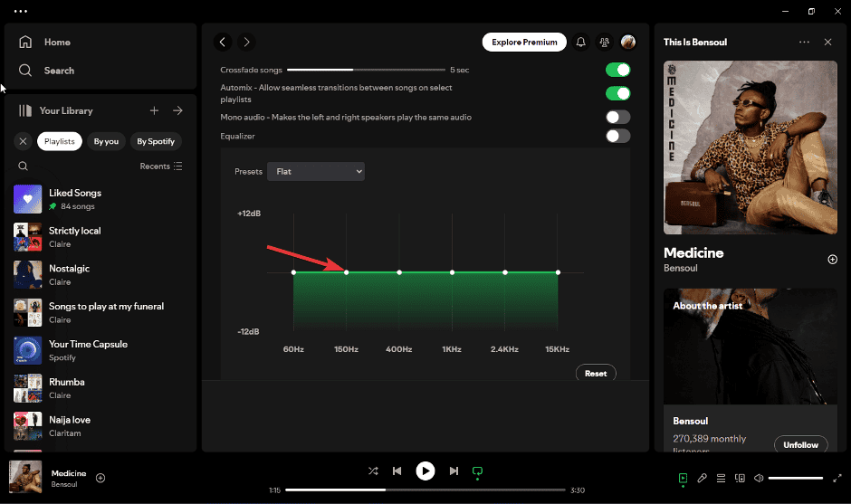The image size is (851, 504).
Task: Turn off Crossfade songs toggle
Action: [x=617, y=70]
